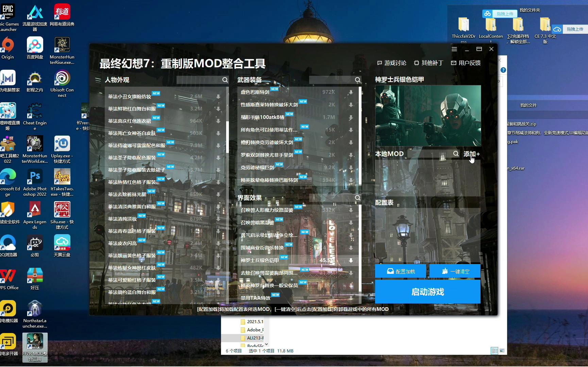
Task: Select 精英眩晕电棒替换巴斯特剑 row
Action: pos(297,180)
